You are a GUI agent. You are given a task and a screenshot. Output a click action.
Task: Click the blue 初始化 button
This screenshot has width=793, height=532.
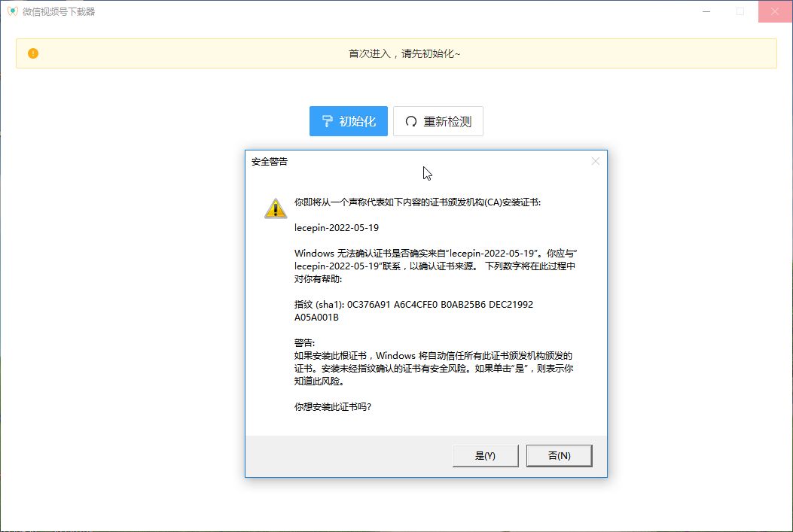coord(349,121)
